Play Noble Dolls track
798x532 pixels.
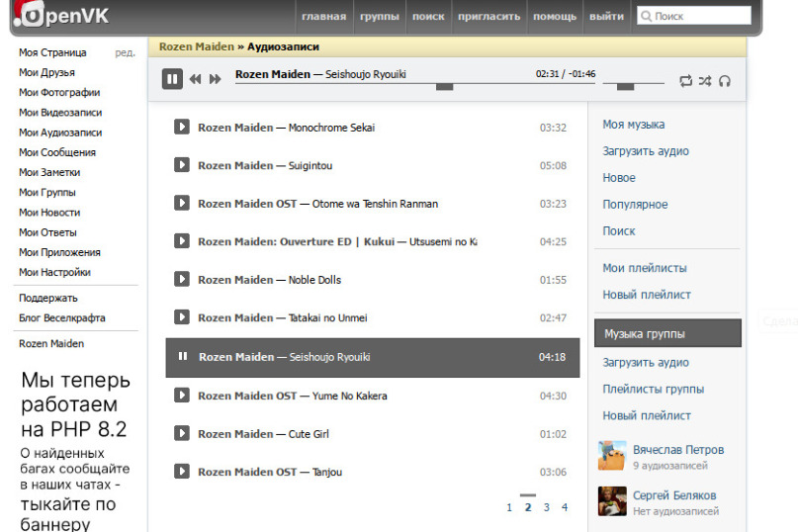(x=182, y=279)
